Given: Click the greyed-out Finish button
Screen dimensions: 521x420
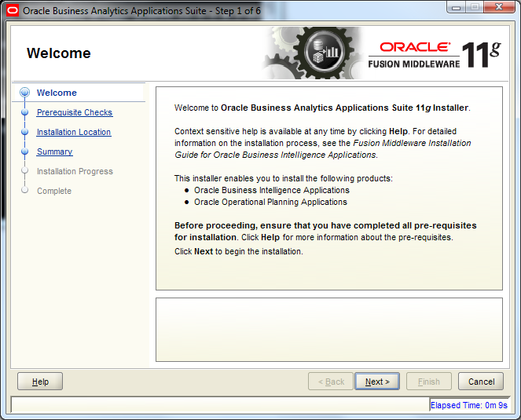Looking at the screenshot, I should 428,382.
